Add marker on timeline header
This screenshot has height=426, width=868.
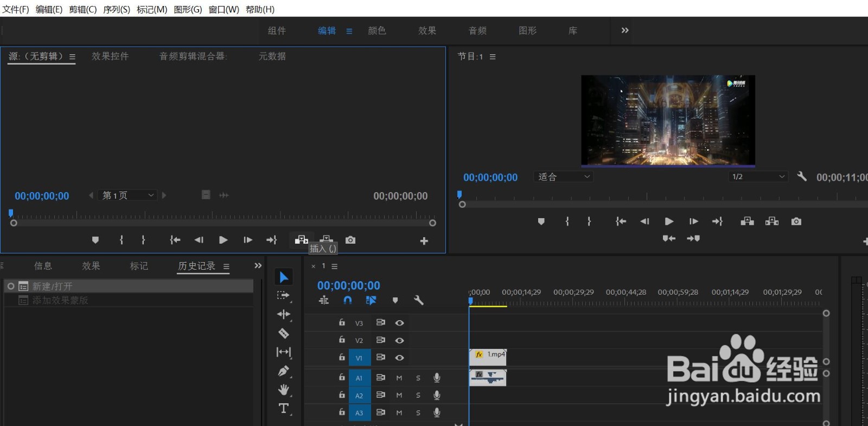pyautogui.click(x=395, y=300)
